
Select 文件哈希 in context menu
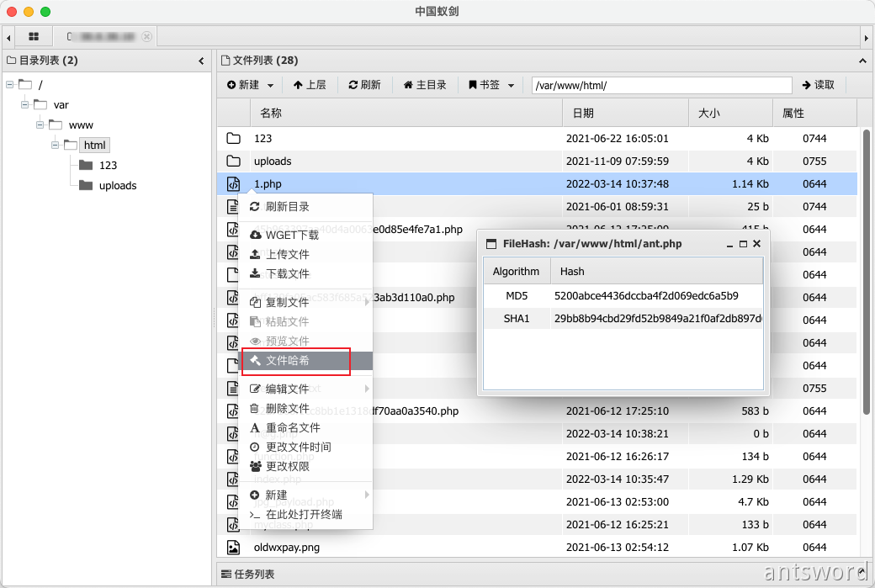coord(288,361)
